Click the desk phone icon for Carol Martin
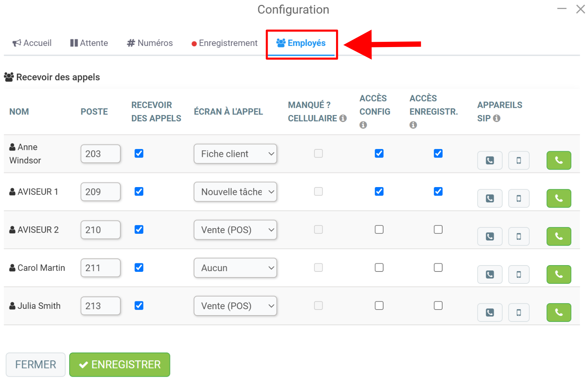This screenshot has width=588, height=382. pyautogui.click(x=490, y=275)
